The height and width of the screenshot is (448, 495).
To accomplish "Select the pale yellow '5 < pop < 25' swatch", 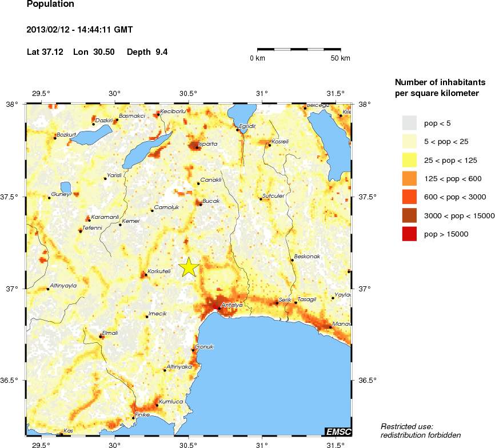I will pyautogui.click(x=409, y=141).
